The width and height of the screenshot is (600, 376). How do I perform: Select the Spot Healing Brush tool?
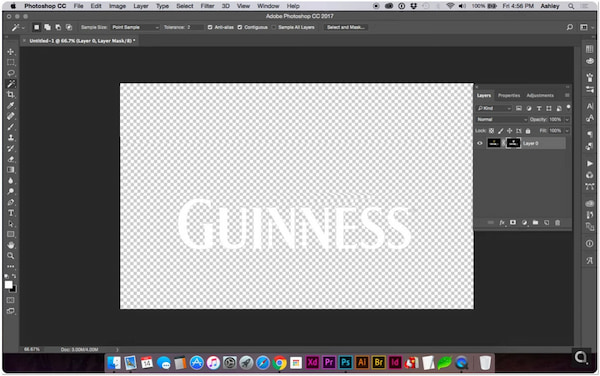click(x=11, y=116)
